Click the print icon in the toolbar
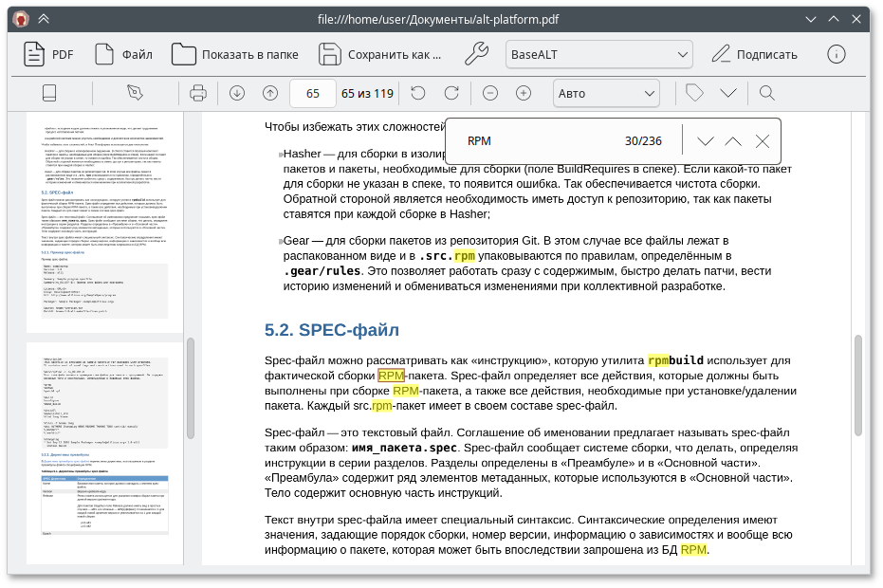The height and width of the screenshot is (588, 883). click(x=198, y=93)
